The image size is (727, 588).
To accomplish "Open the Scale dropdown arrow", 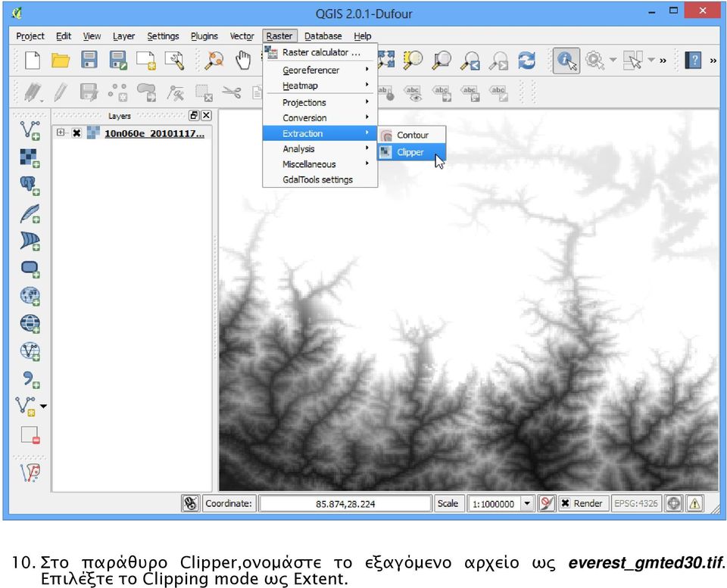I will point(527,503).
